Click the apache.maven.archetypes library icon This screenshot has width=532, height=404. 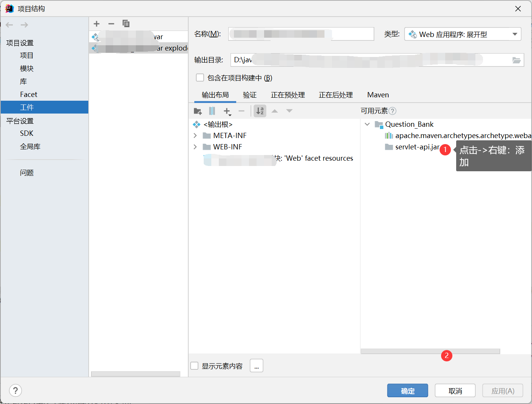tap(389, 135)
